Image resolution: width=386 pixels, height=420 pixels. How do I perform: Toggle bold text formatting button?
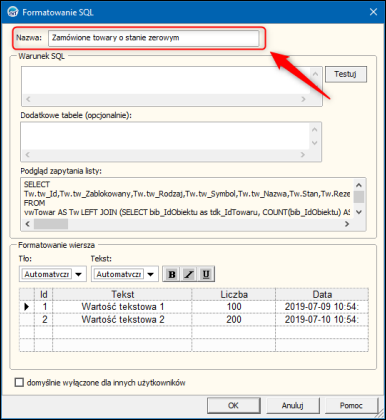coord(172,274)
